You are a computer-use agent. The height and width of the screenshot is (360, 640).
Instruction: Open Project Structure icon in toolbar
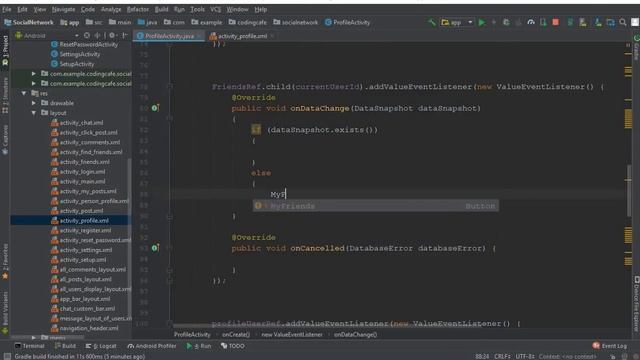click(x=611, y=22)
